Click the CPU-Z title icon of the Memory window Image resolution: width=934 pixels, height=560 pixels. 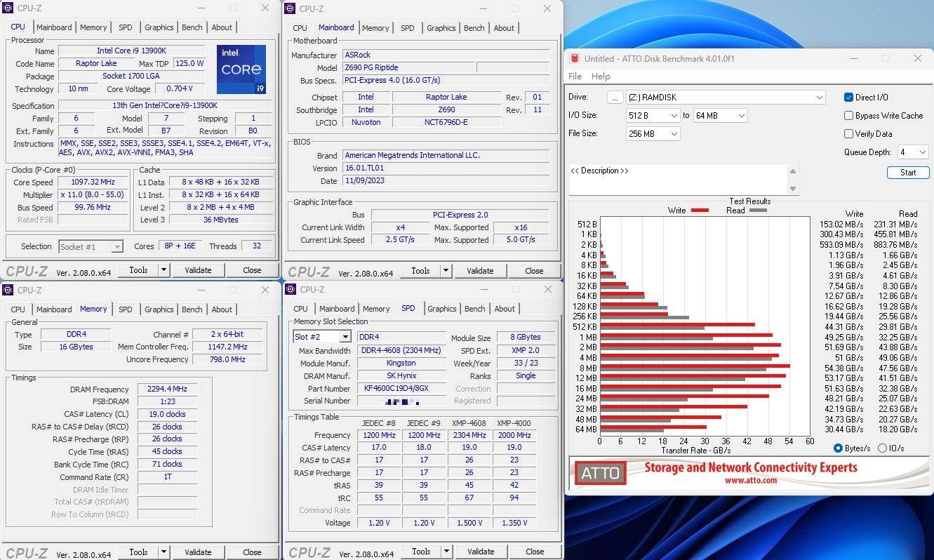click(x=8, y=290)
